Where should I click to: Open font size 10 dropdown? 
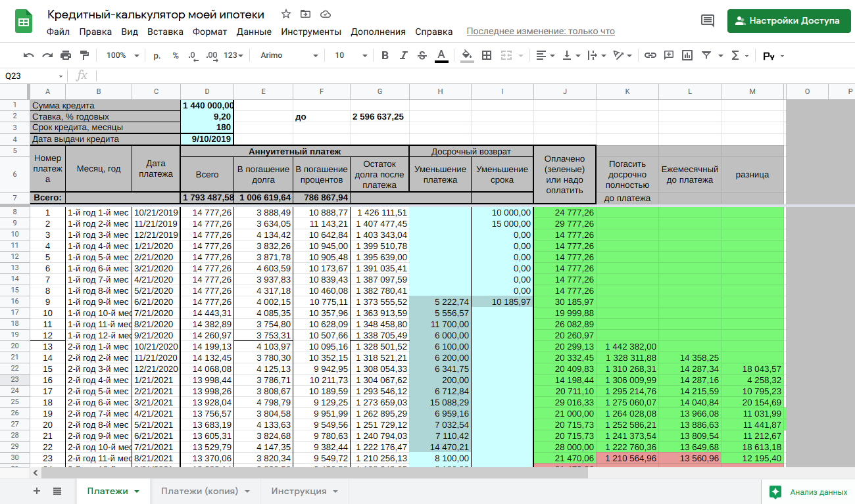pos(350,55)
